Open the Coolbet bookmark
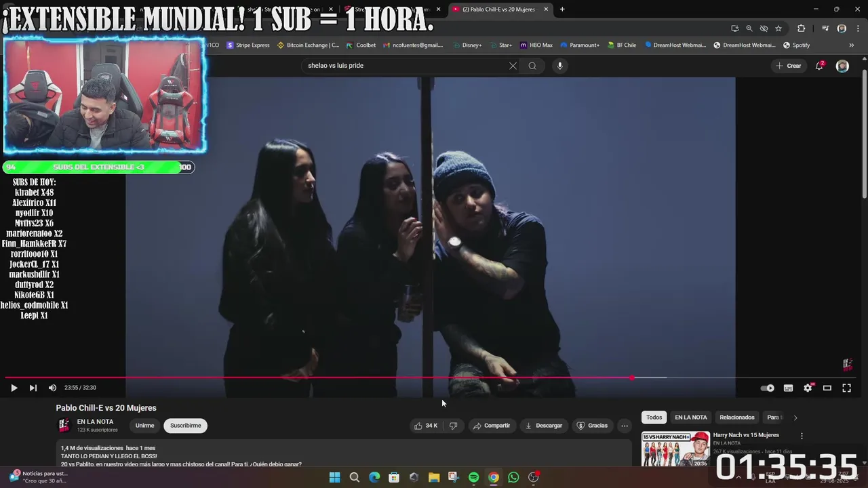868x488 pixels. pos(361,45)
